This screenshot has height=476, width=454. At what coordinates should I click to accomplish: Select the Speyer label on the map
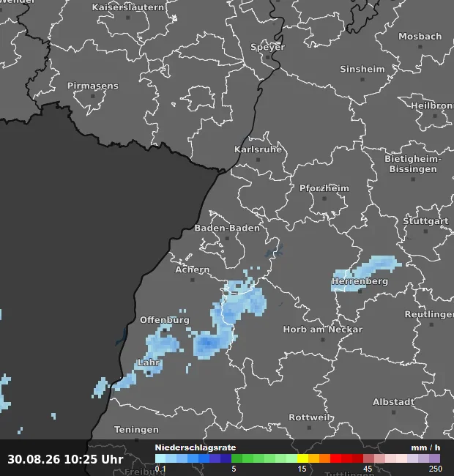(268, 47)
